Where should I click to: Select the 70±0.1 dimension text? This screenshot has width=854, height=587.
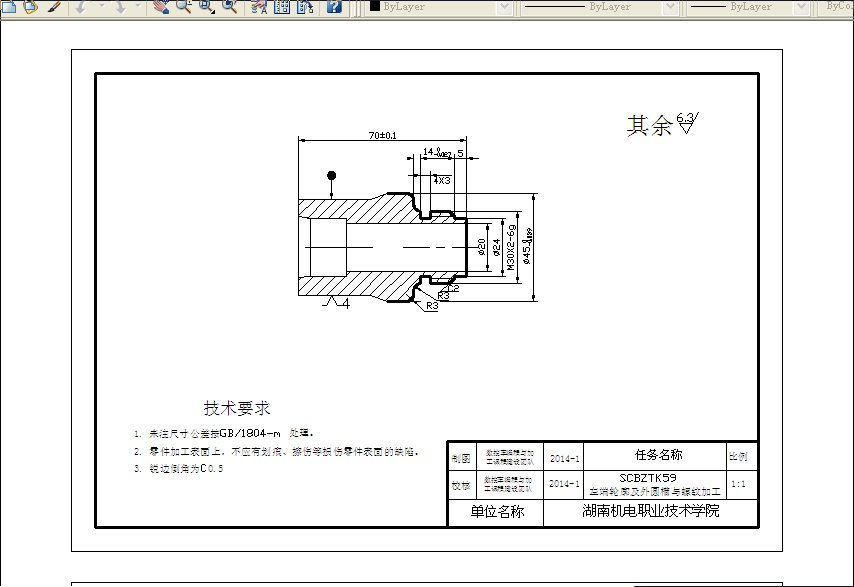[x=383, y=136]
